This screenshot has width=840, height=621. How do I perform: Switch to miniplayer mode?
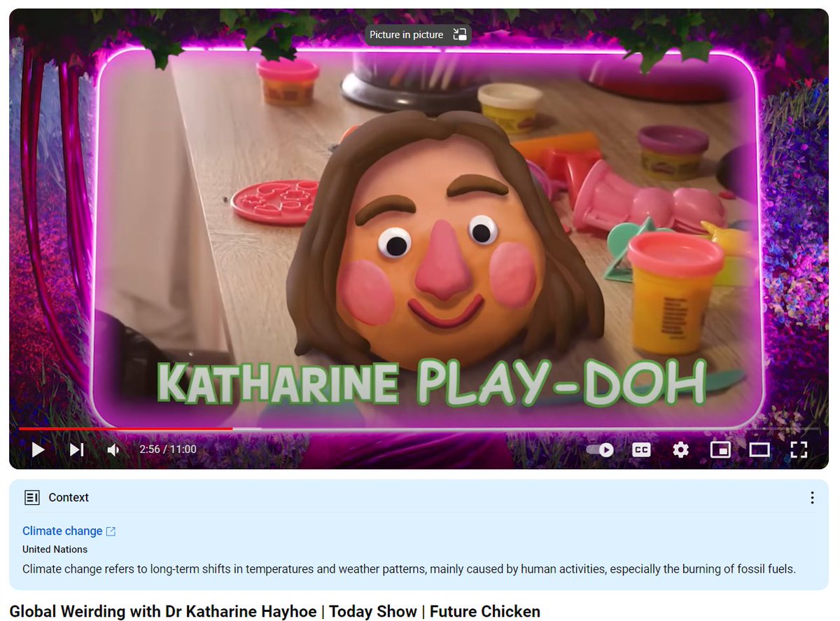click(720, 449)
